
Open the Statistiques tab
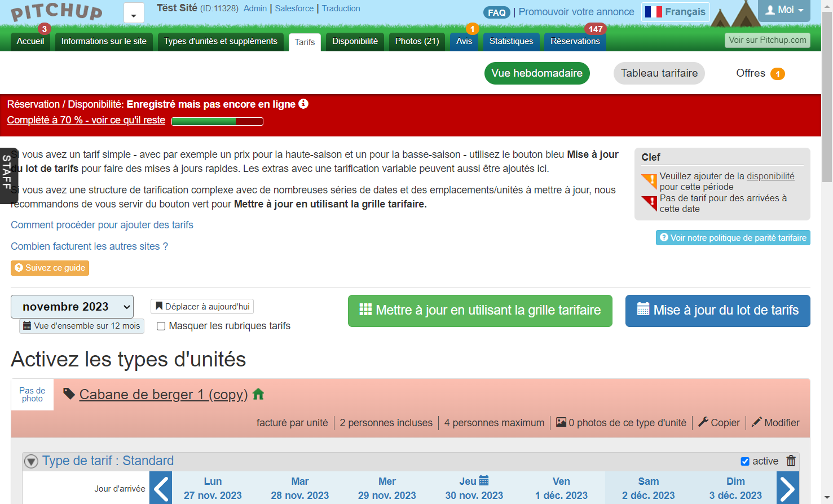click(x=512, y=41)
